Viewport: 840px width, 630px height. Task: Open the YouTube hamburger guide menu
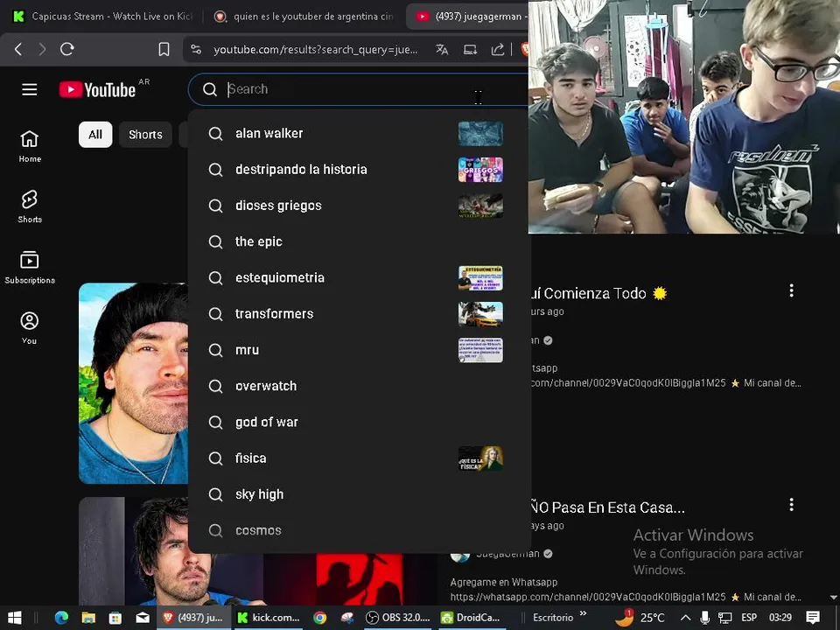click(30, 89)
